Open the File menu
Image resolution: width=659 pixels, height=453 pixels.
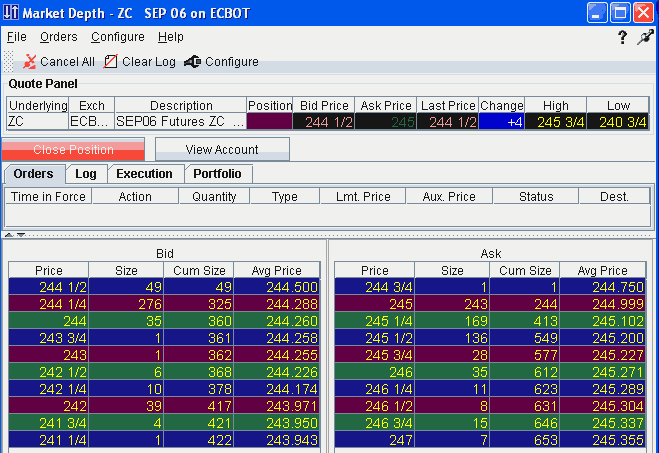(17, 37)
